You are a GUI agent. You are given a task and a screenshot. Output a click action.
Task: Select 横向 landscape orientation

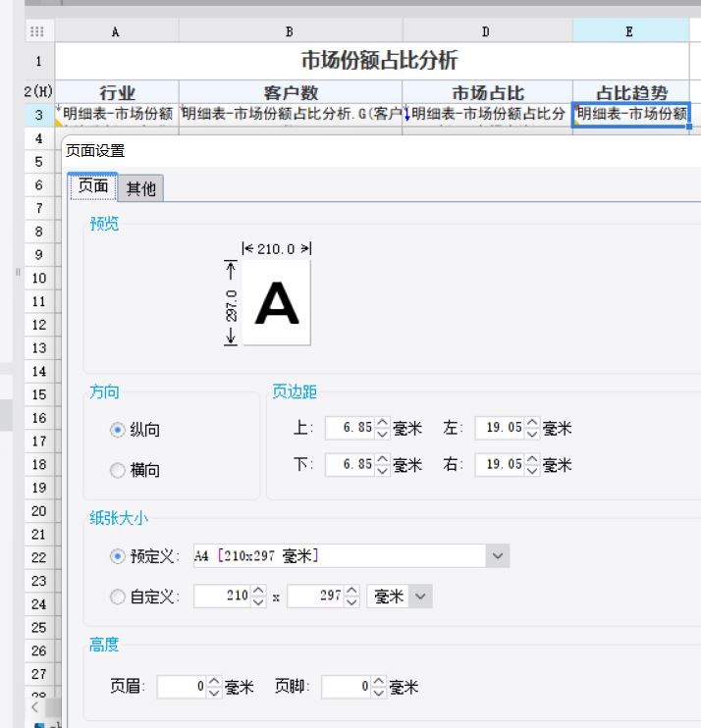tap(118, 470)
